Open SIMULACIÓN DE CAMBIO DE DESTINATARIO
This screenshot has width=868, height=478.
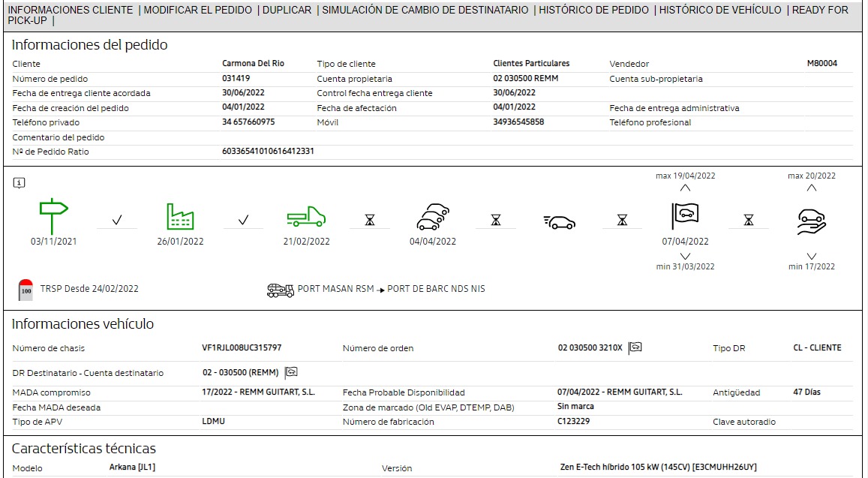tap(425, 10)
